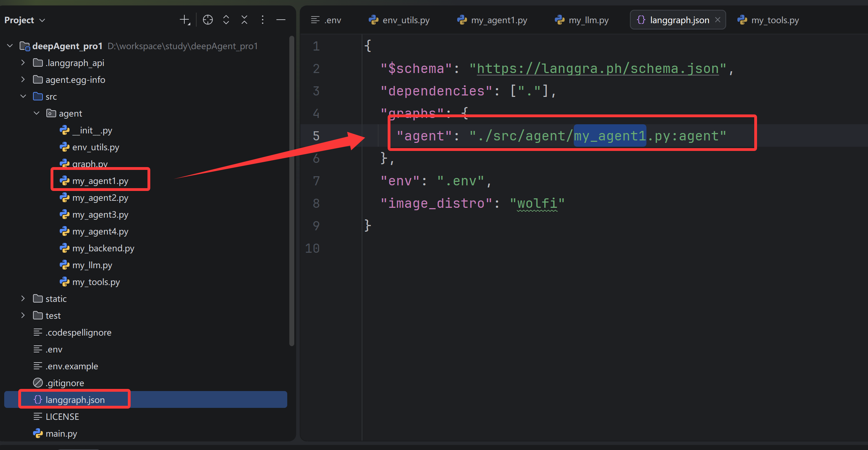The image size is (868, 450).
Task: Switch to the my_tools.py editor tab
Action: pos(769,20)
